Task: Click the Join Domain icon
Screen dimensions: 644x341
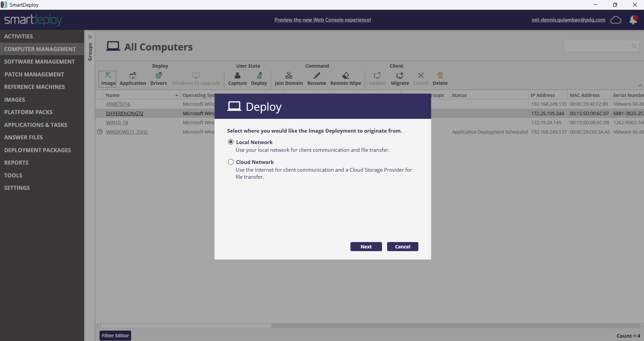Action: pyautogui.click(x=289, y=76)
